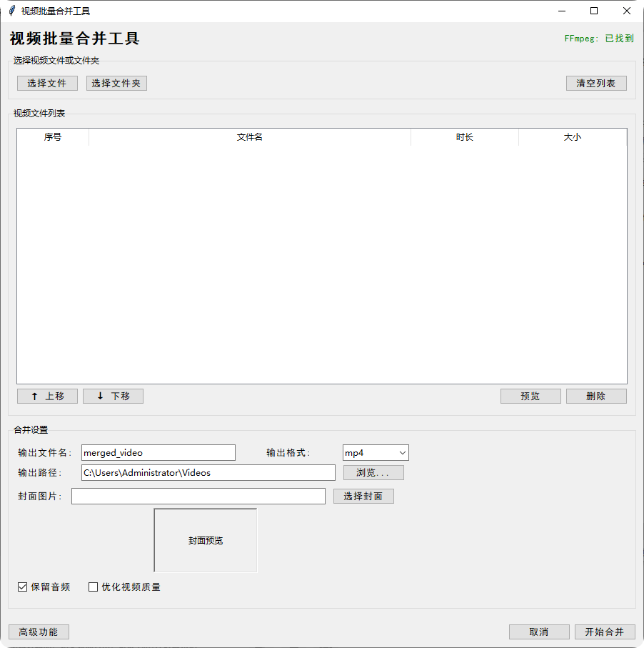Focus the 输出文件名 input field
Viewport: 644px width, 648px height.
(159, 452)
